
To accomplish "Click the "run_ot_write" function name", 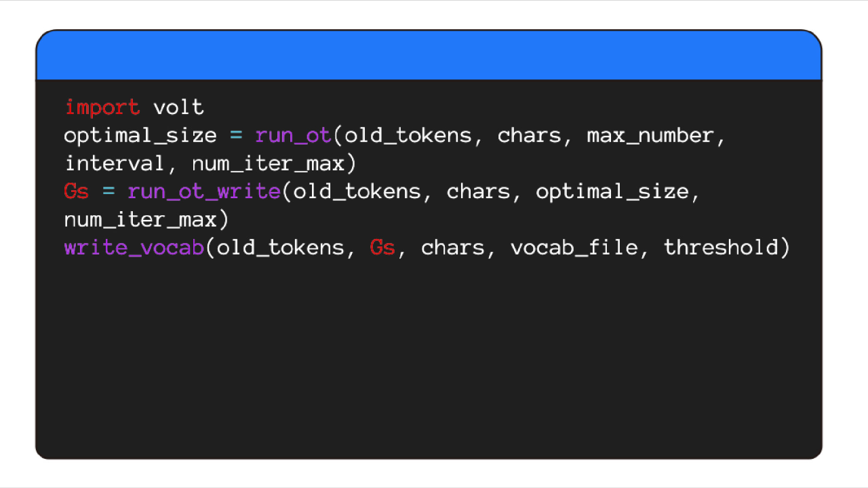I will 203,191.
